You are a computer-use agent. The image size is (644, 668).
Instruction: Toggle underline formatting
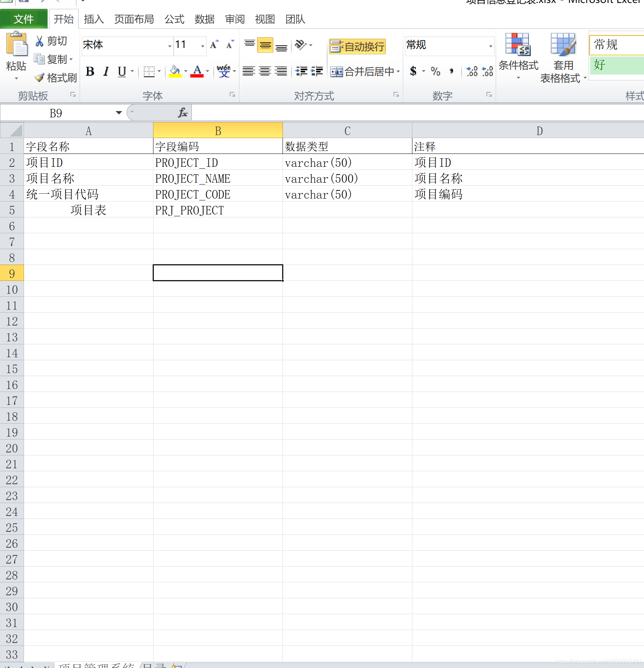pos(121,72)
